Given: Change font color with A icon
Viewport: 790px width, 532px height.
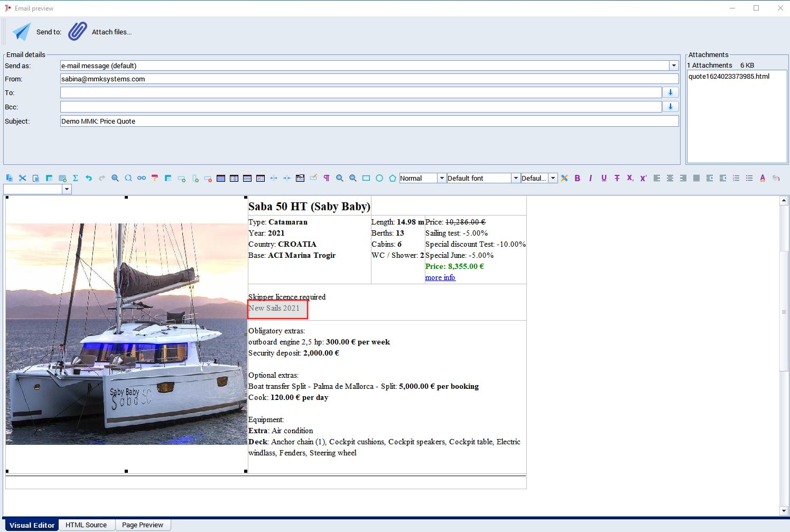Looking at the screenshot, I should point(763,178).
